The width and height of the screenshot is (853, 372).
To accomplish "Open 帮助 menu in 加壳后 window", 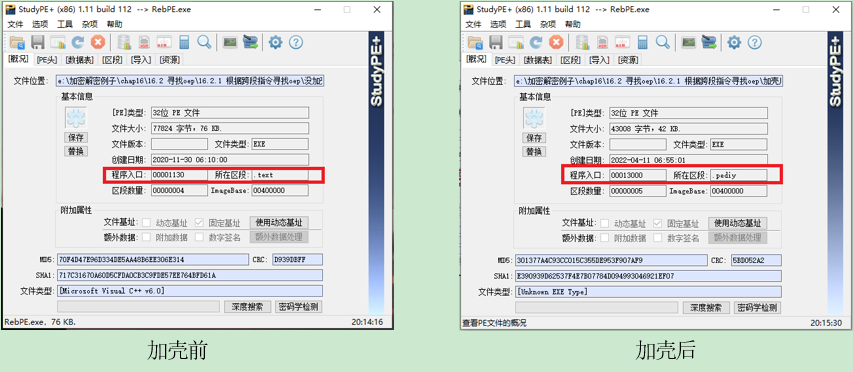I will pos(572,24).
